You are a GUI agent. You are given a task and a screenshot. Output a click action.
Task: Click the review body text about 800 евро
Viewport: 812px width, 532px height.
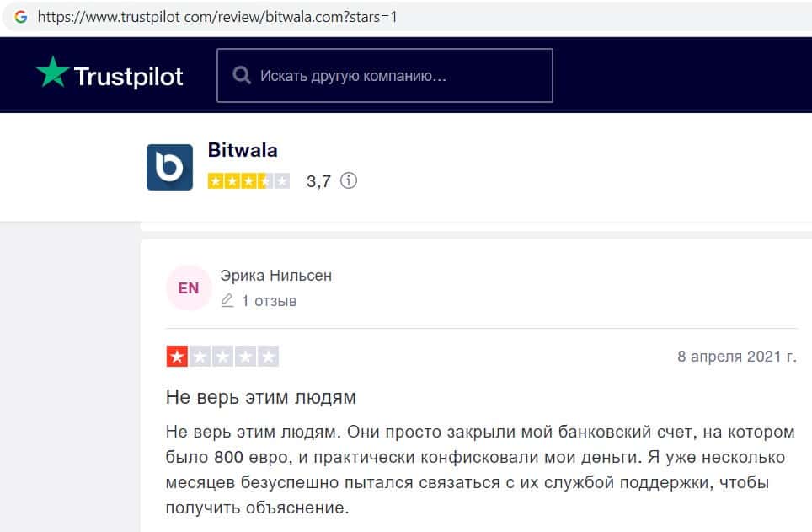(480, 470)
